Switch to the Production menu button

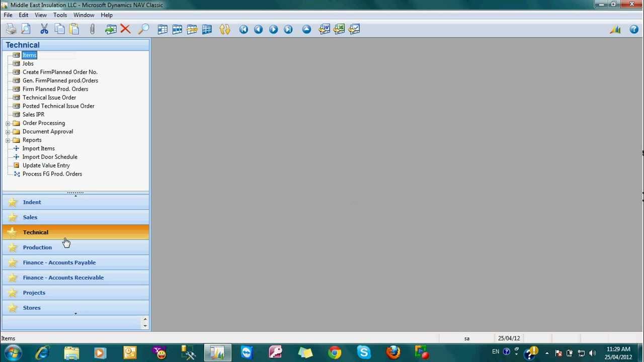pyautogui.click(x=75, y=247)
